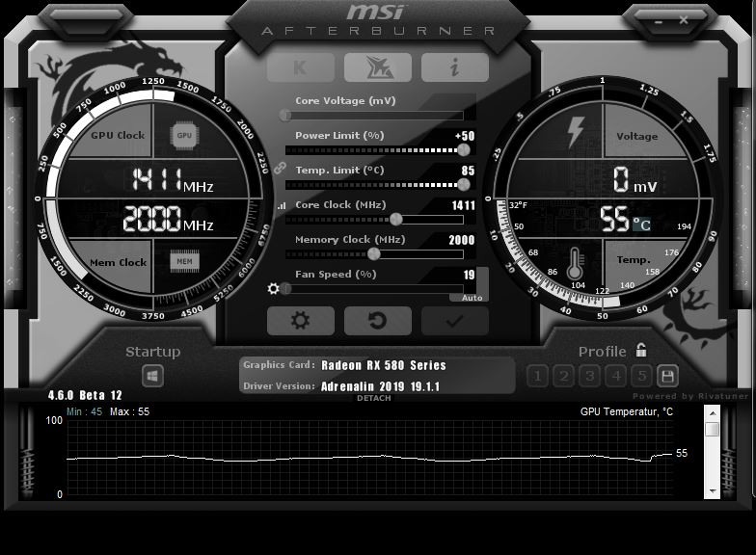Toggle the link icon for power and temp limits

(x=280, y=168)
